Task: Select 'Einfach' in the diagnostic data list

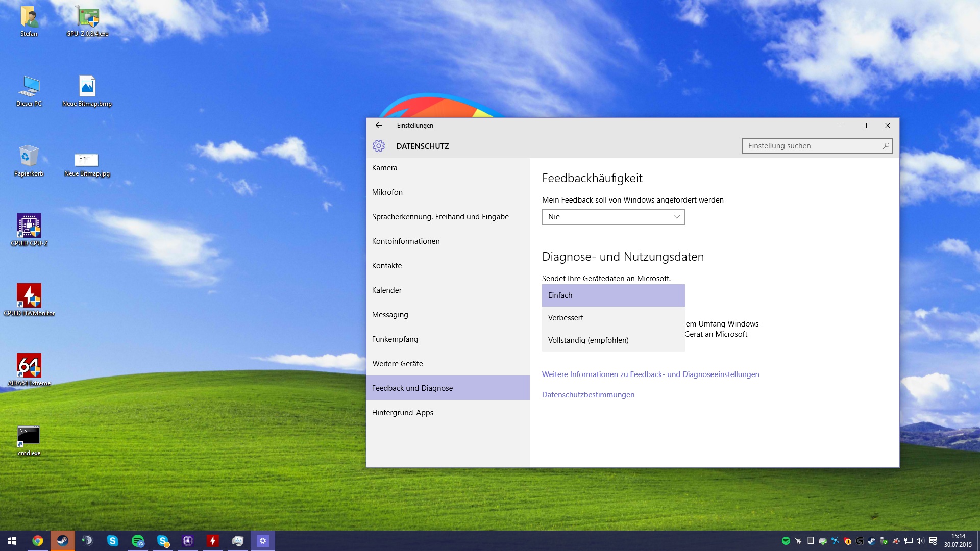Action: 613,295
